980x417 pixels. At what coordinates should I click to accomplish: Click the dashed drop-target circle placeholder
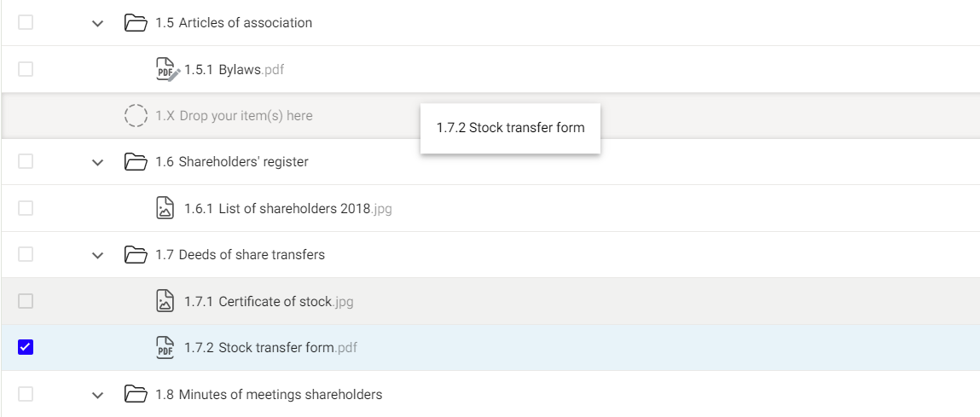point(136,115)
